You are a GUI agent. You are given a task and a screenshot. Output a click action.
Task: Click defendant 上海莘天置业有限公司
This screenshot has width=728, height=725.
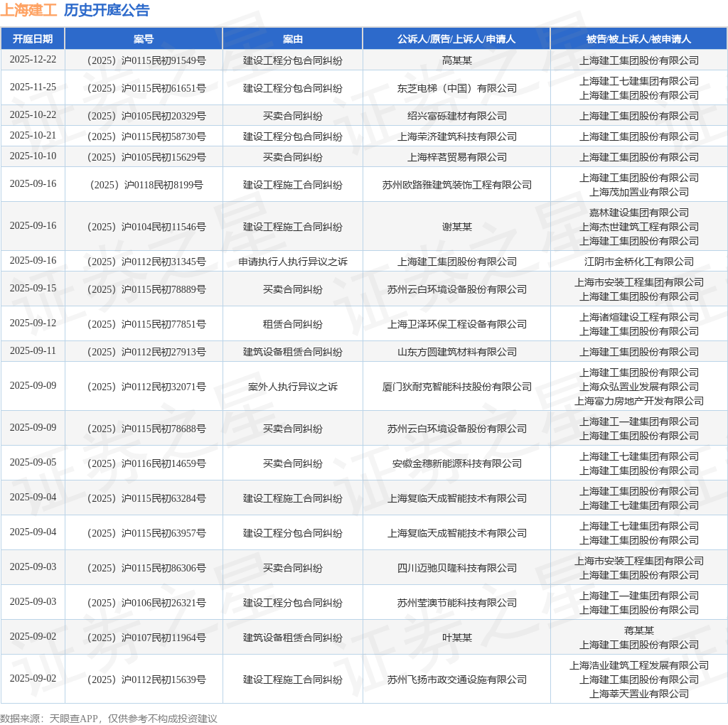coord(639,694)
